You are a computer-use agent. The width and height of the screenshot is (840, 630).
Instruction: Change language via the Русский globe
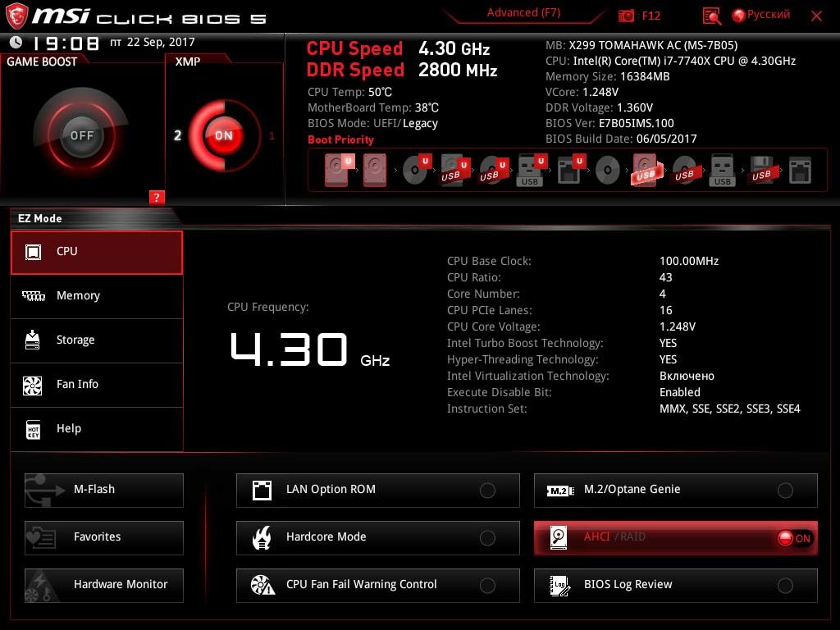(760, 15)
